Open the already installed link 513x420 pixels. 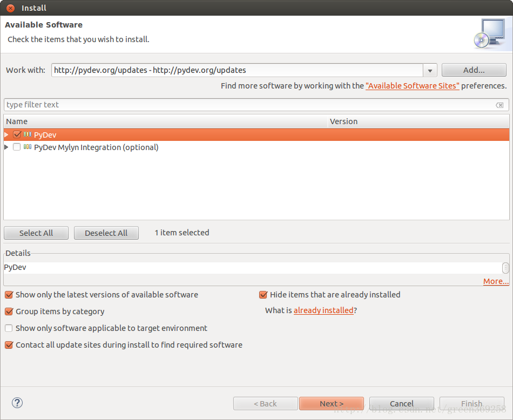click(323, 310)
